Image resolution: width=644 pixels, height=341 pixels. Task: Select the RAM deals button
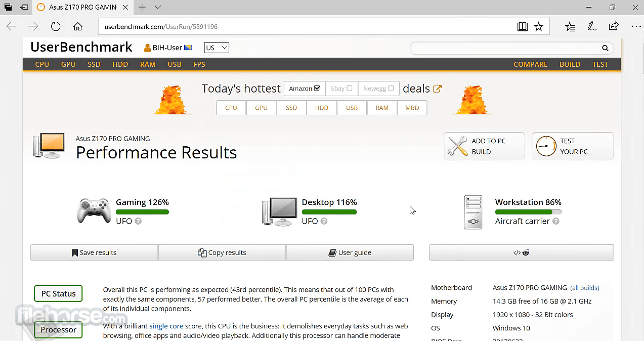coord(382,108)
